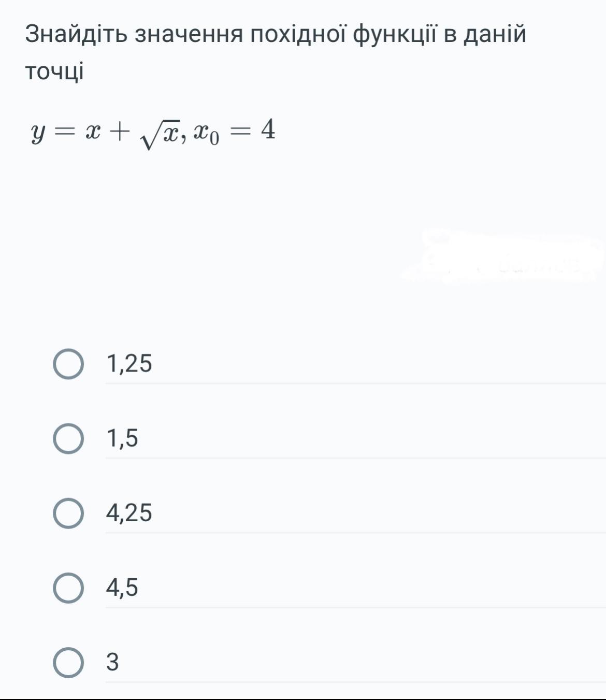Click the word 'значення' in the question
Image resolution: width=606 pixels, height=700 pixels.
click(189, 35)
